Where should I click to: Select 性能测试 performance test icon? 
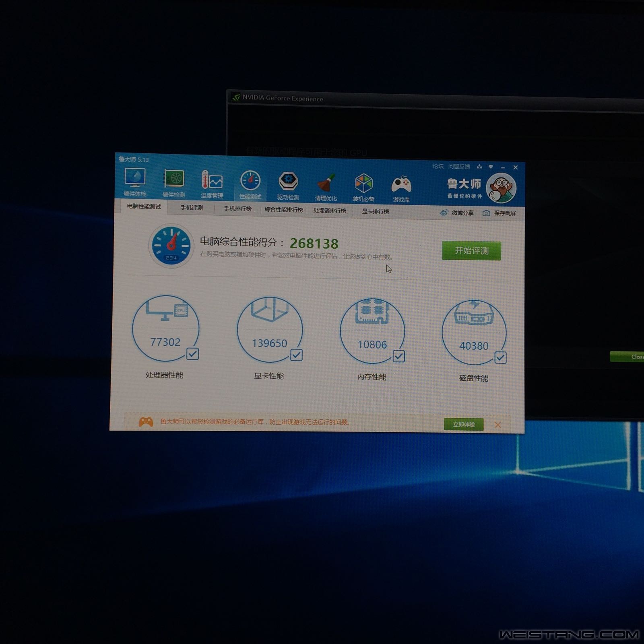(x=250, y=181)
